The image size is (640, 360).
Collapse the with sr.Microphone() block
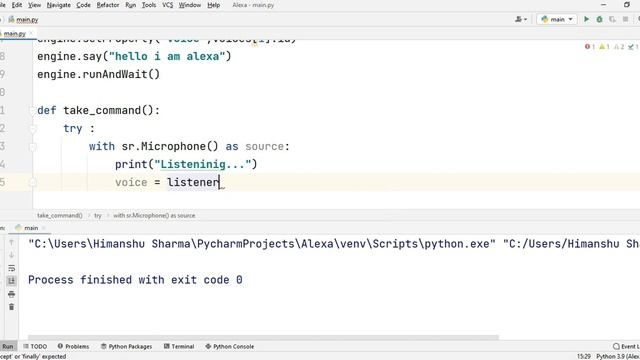click(x=32, y=146)
